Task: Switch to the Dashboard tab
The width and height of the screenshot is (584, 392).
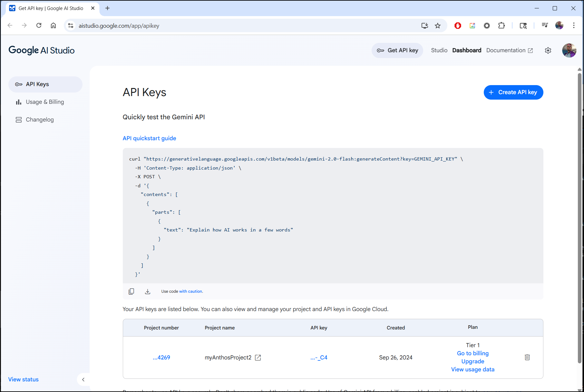Action: pyautogui.click(x=467, y=50)
